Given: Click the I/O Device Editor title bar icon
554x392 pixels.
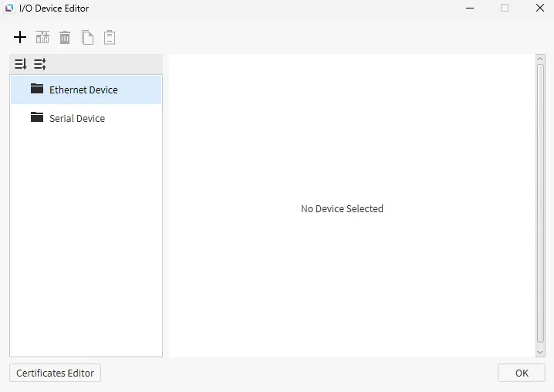Looking at the screenshot, I should [x=9, y=8].
